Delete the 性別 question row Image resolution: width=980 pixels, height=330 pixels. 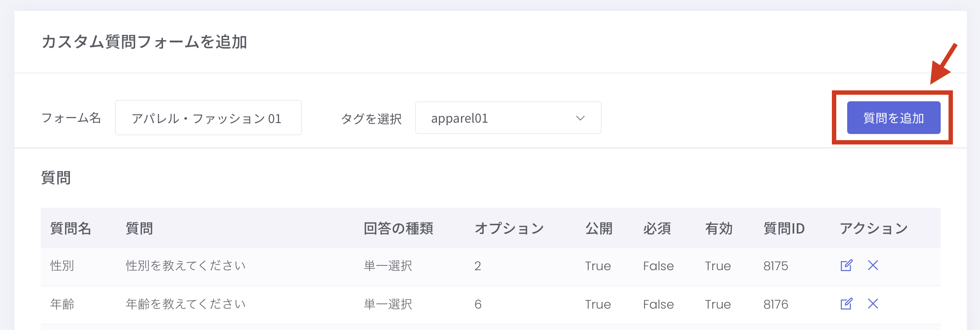pyautogui.click(x=873, y=265)
